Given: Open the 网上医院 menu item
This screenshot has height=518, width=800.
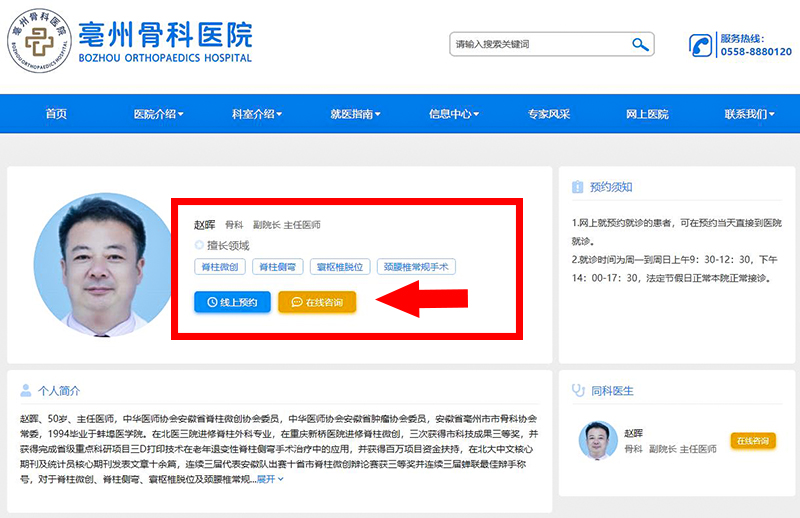Looking at the screenshot, I should (647, 114).
